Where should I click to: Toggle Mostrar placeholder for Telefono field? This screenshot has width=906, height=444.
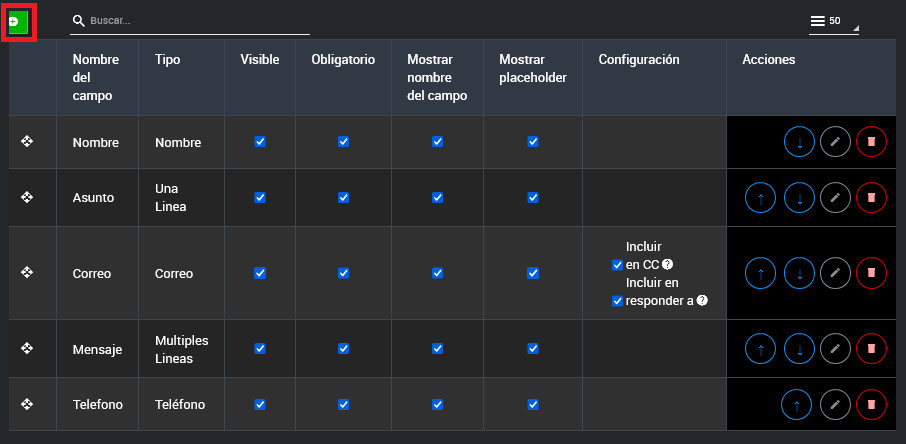(x=533, y=404)
